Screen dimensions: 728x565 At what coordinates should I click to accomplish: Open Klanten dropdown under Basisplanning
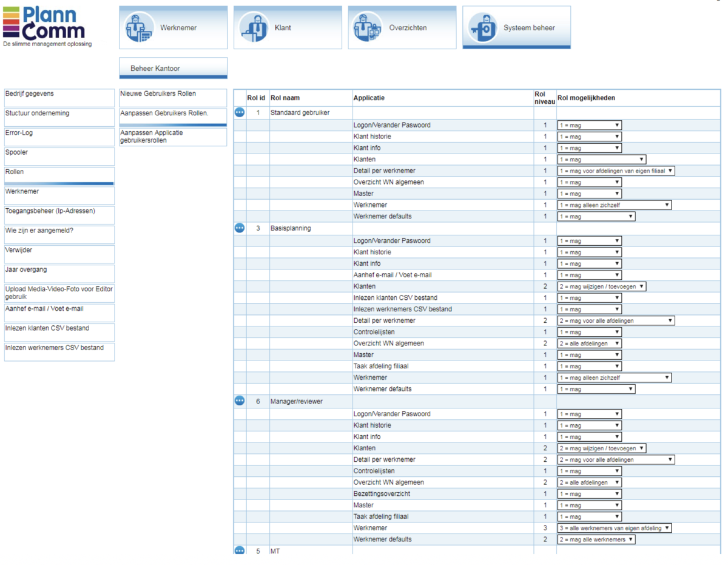click(601, 286)
